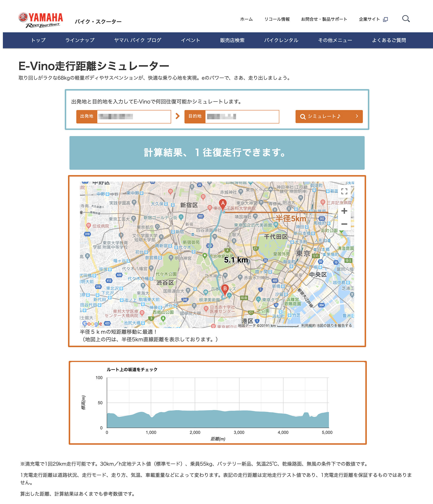Viewport: 433px width, 504px height.
Task: Select トップ in the navigation bar
Action: [38, 40]
